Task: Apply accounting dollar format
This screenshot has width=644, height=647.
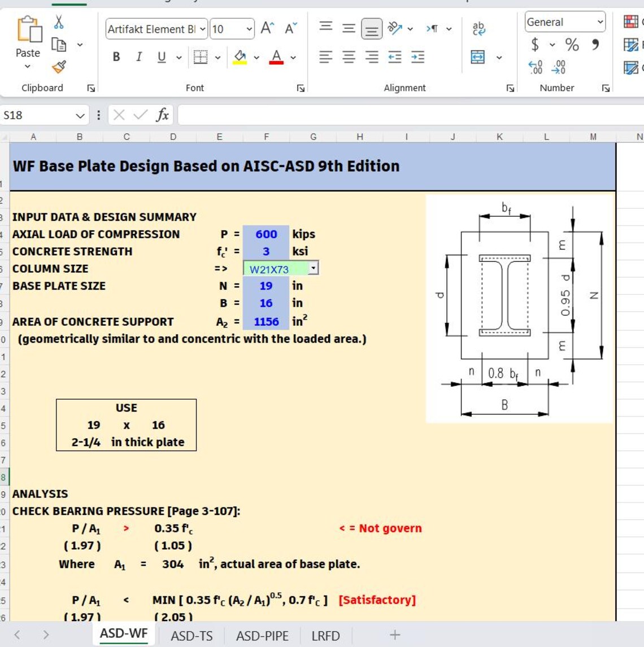Action: pos(535,44)
